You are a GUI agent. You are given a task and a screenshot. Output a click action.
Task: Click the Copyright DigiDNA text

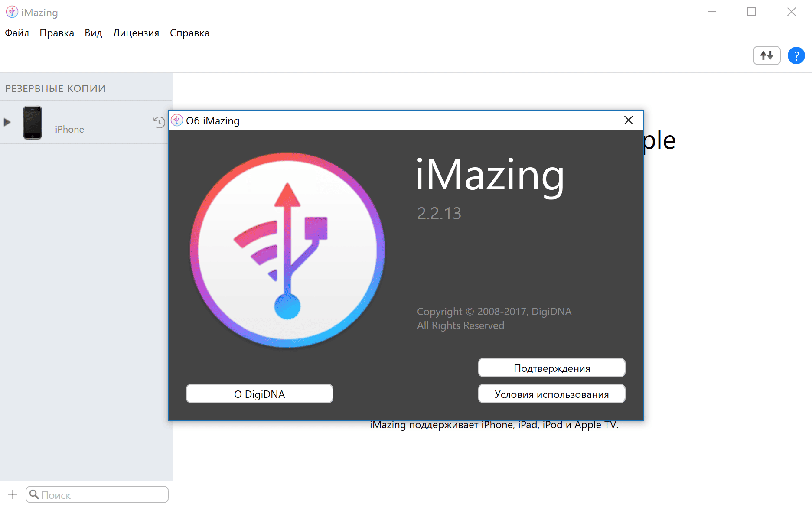pos(494,312)
